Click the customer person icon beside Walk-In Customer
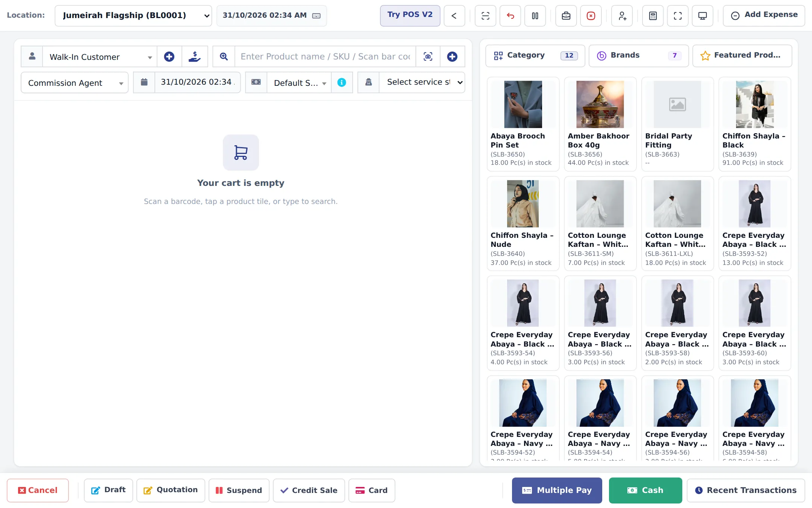 point(32,57)
